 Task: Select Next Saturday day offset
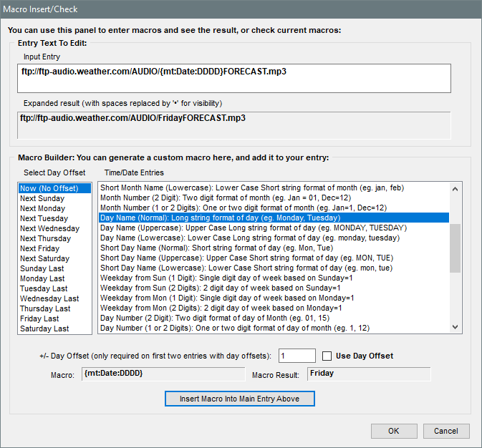[x=44, y=258]
